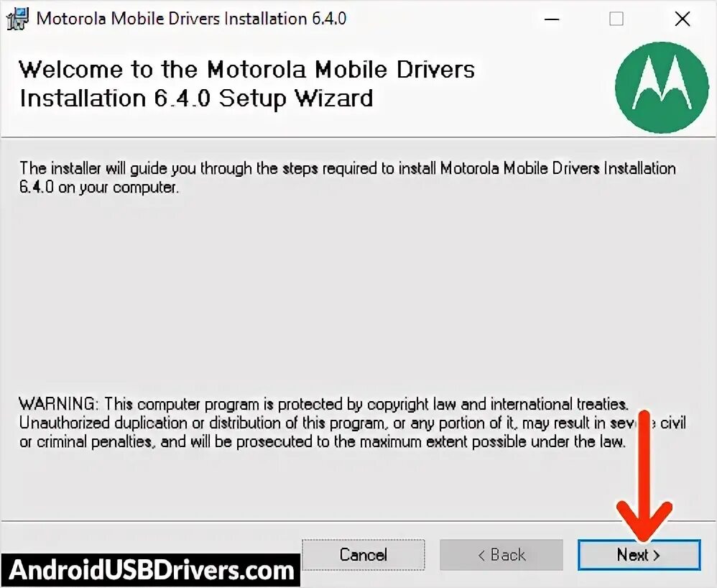
Task: Click the AndroidUSBDrivers.com watermark
Action: (150, 570)
